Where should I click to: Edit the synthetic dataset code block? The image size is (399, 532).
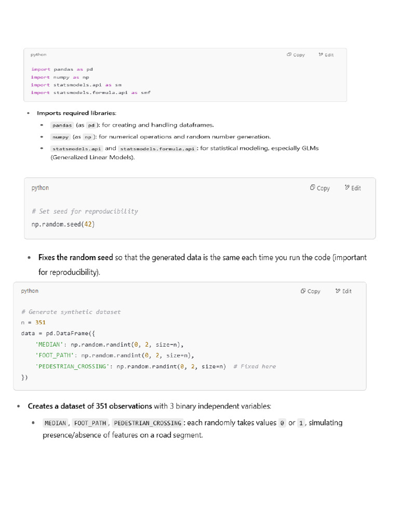[343, 291]
